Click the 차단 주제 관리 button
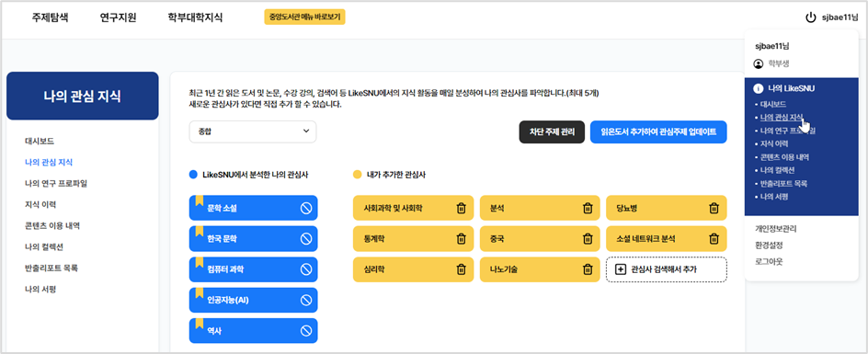The height and width of the screenshot is (354, 868). point(552,131)
